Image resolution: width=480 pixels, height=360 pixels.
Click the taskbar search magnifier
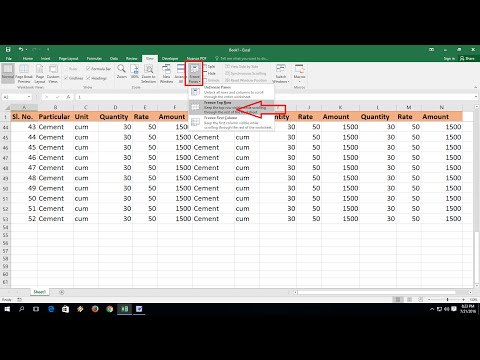(22, 309)
